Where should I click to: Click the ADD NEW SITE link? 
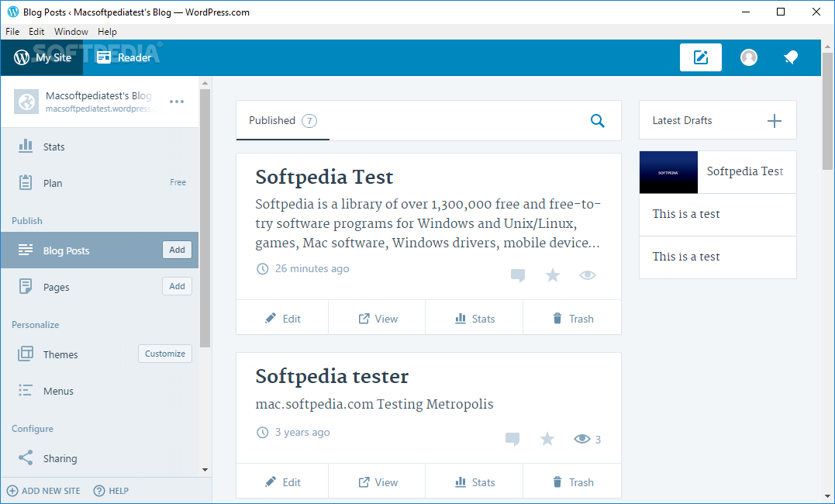pos(43,491)
